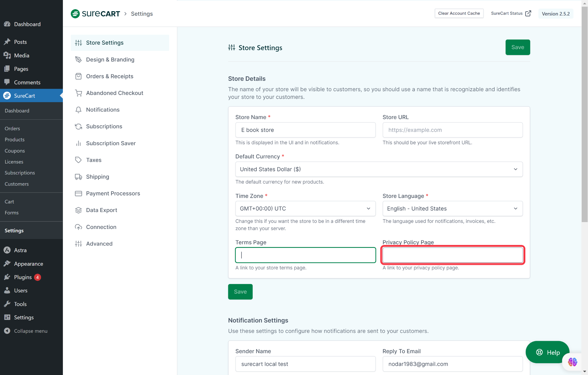Click the green Save button at top
Image resolution: width=588 pixels, height=375 pixels.
(517, 47)
